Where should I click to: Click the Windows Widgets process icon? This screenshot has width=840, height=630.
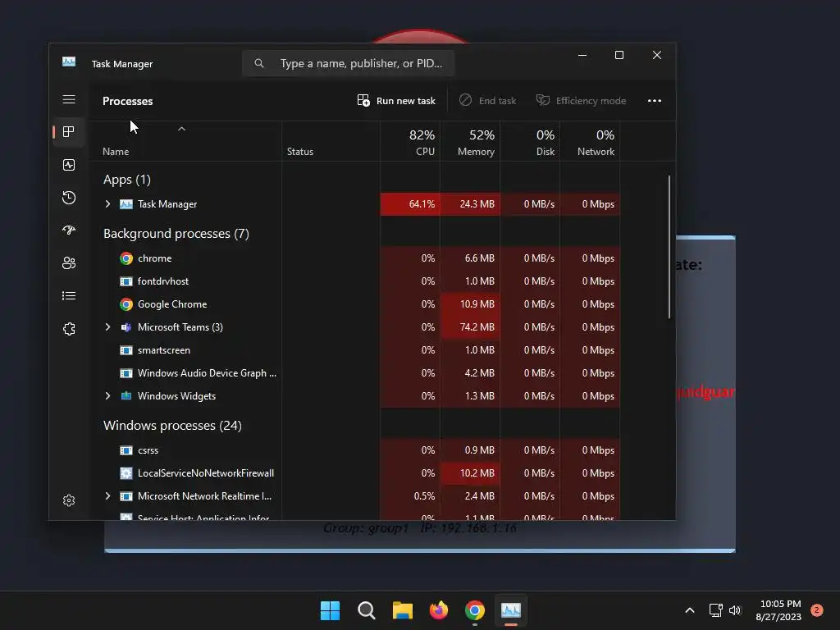[126, 396]
